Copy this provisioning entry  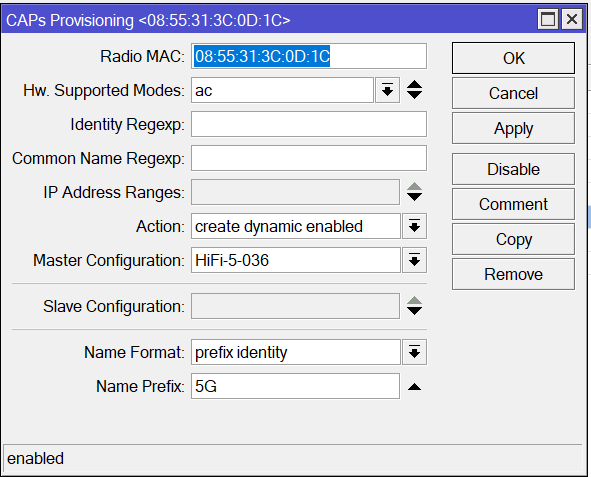click(513, 239)
